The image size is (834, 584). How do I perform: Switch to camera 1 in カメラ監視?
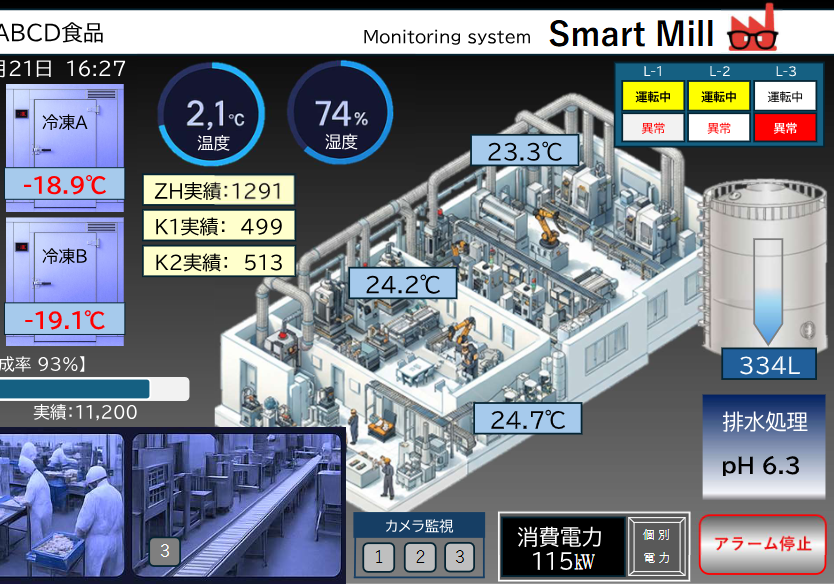378,557
